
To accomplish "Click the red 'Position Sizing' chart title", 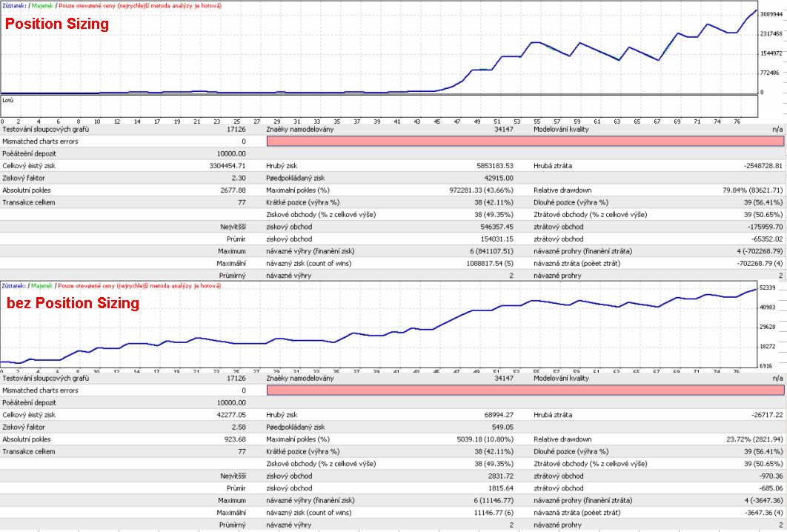I will (57, 24).
